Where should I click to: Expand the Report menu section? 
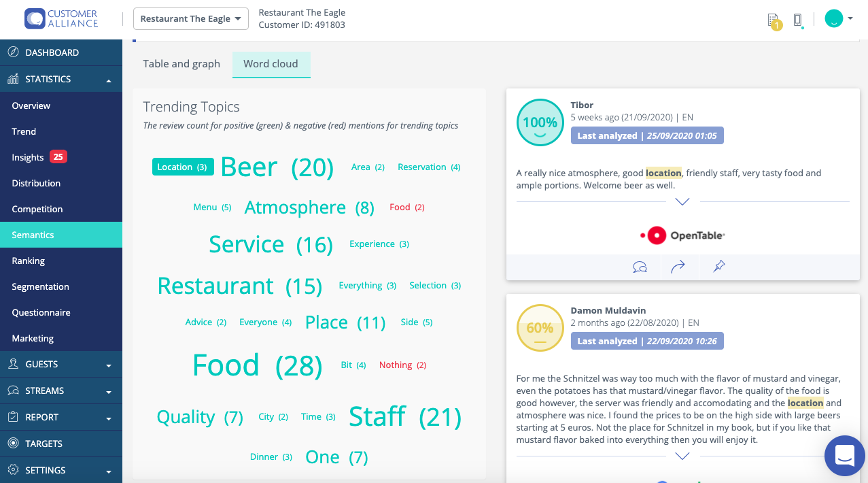coord(109,418)
